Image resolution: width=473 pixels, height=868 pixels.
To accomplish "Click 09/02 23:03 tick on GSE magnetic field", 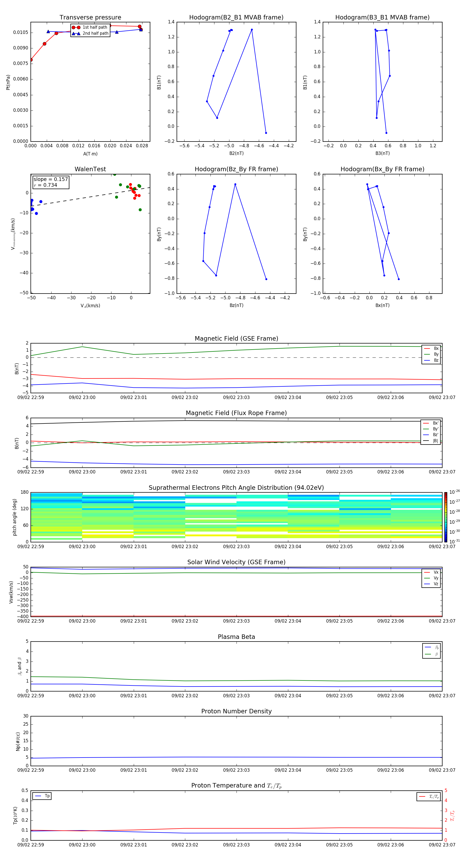I will coord(236,398).
